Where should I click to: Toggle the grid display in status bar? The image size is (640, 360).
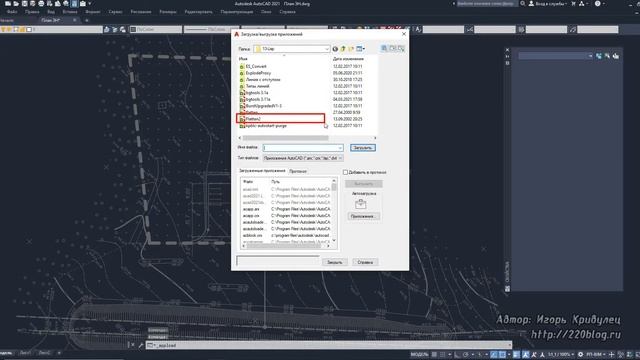pos(434,355)
